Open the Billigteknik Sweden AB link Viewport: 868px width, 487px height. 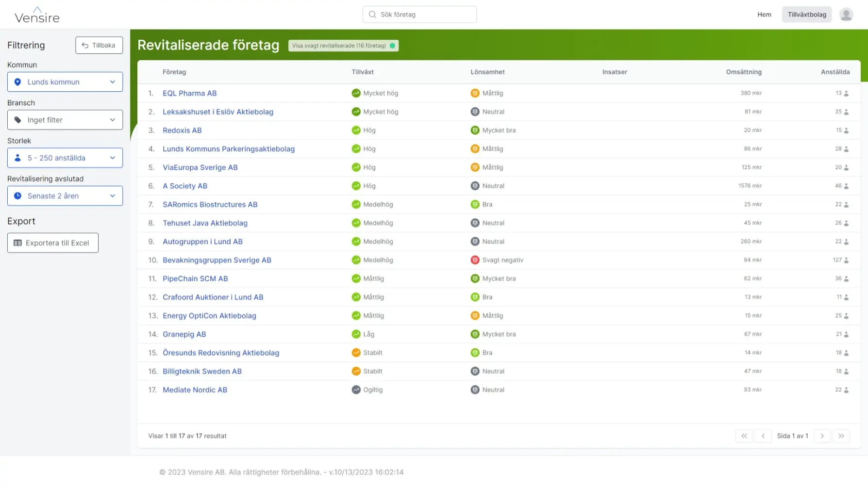(202, 372)
